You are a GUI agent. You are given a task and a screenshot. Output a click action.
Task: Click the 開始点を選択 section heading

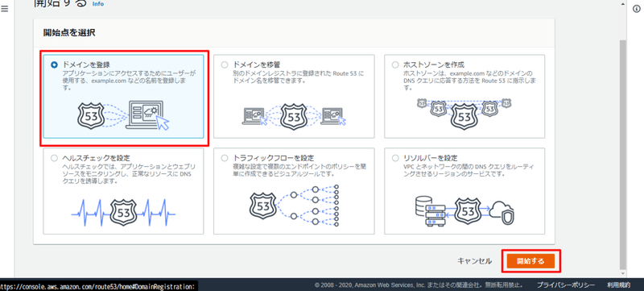click(69, 33)
